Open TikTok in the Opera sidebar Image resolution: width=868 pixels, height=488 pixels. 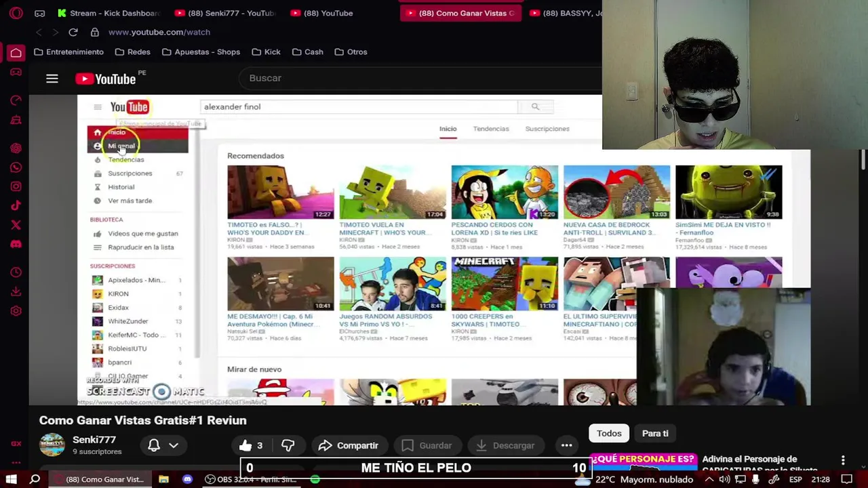pos(16,205)
